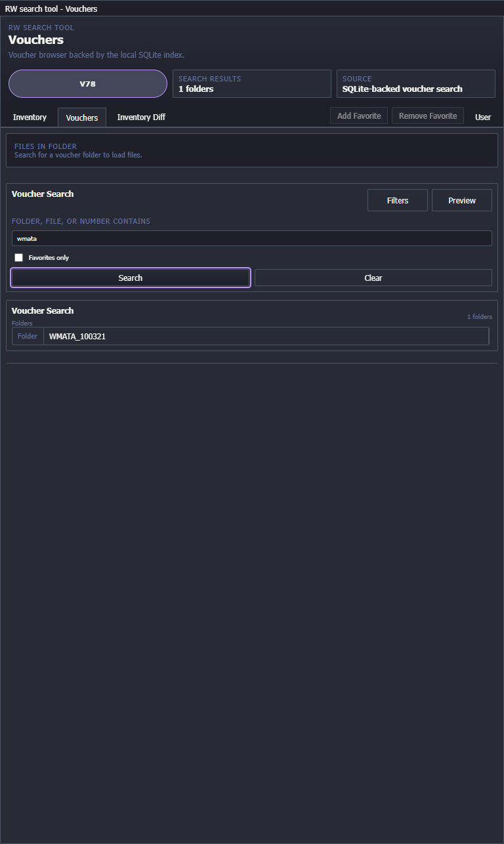Screen dimensions: 504x844
Task: Click the Folder tag beside WMATA_100321
Action: tap(28, 336)
